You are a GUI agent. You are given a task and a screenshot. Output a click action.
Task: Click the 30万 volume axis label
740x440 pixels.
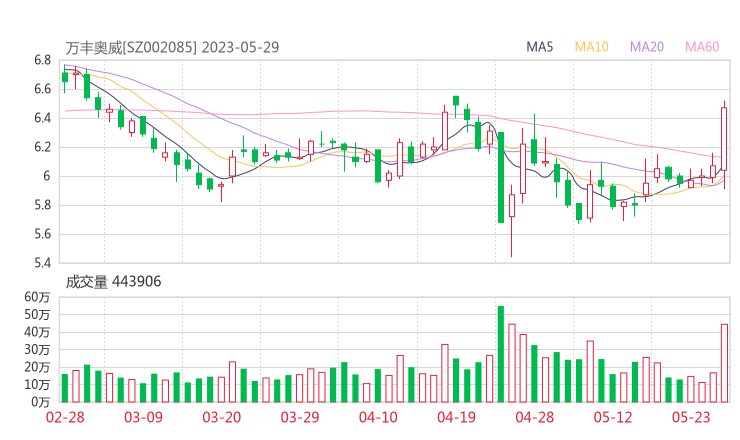coord(37,350)
